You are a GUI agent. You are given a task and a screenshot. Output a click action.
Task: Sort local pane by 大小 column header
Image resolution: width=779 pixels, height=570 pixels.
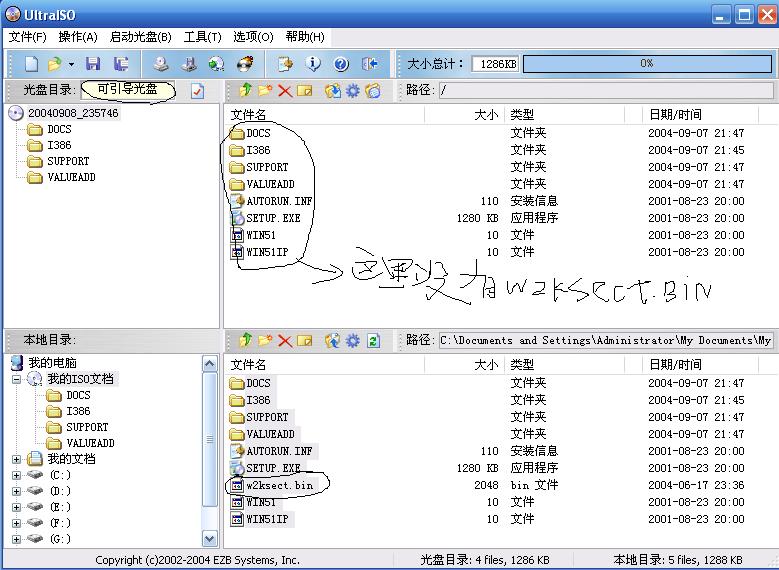tap(465, 365)
